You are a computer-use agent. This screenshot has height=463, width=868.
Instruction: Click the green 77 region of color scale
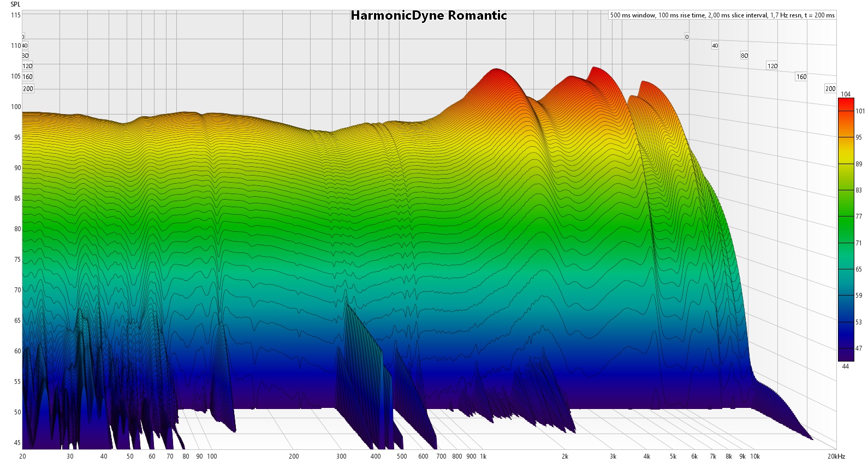[846, 217]
